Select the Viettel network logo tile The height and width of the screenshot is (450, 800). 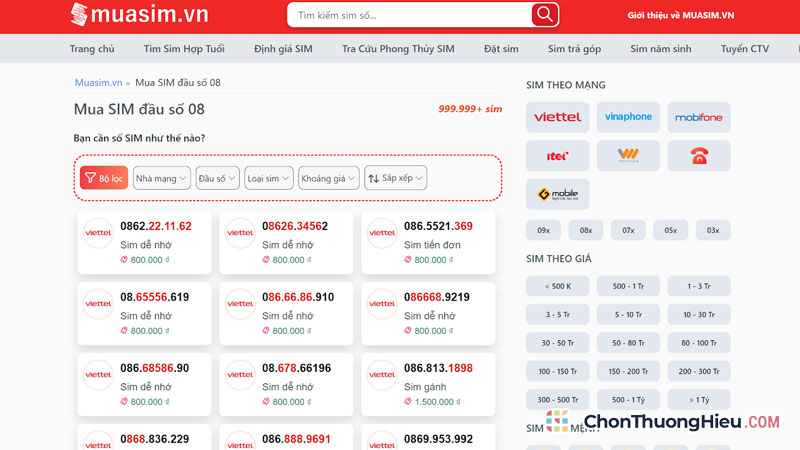pyautogui.click(x=558, y=117)
